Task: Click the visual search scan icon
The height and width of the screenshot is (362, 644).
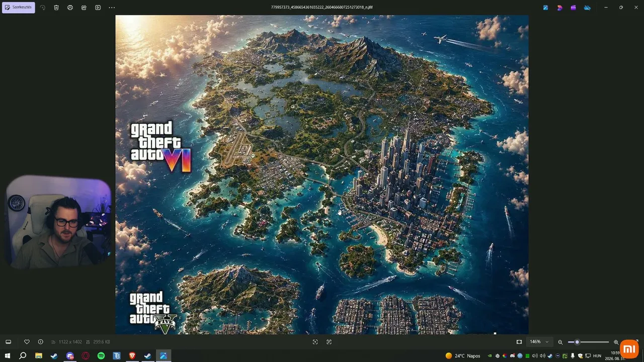Action: 315,342
